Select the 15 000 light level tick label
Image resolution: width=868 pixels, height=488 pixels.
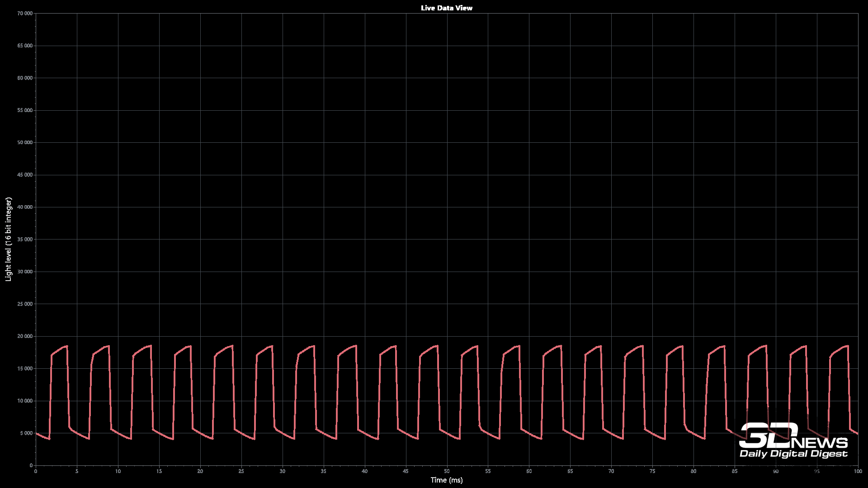point(25,369)
